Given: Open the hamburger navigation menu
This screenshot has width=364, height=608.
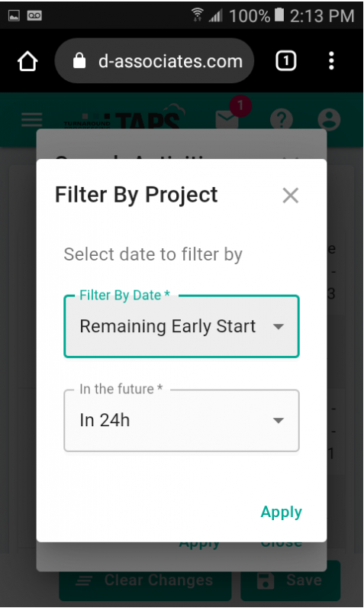Looking at the screenshot, I should [x=32, y=120].
